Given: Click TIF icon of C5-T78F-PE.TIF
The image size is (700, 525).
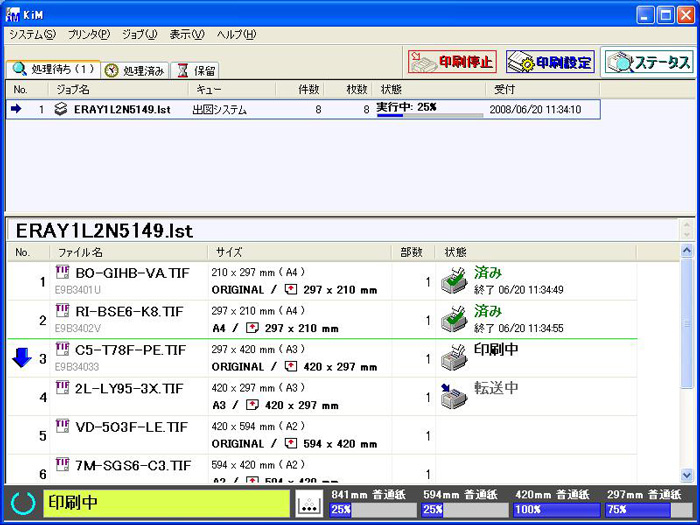Looking at the screenshot, I should point(62,349).
